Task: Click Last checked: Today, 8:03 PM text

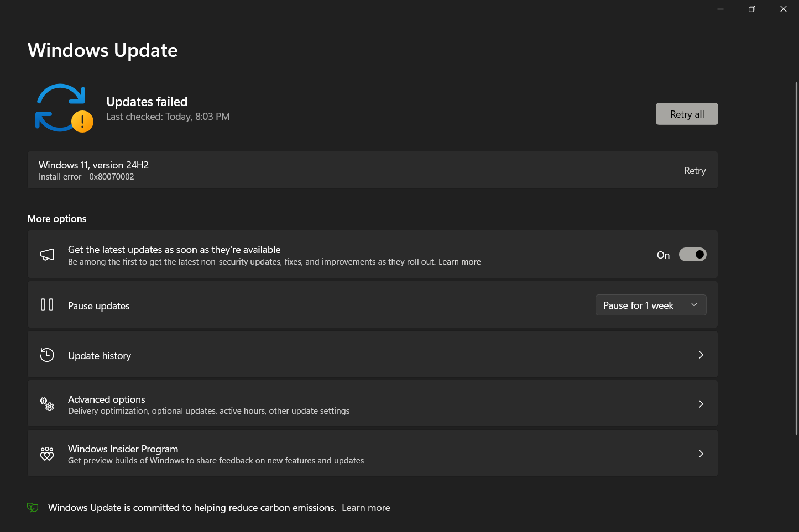Action: pos(168,117)
